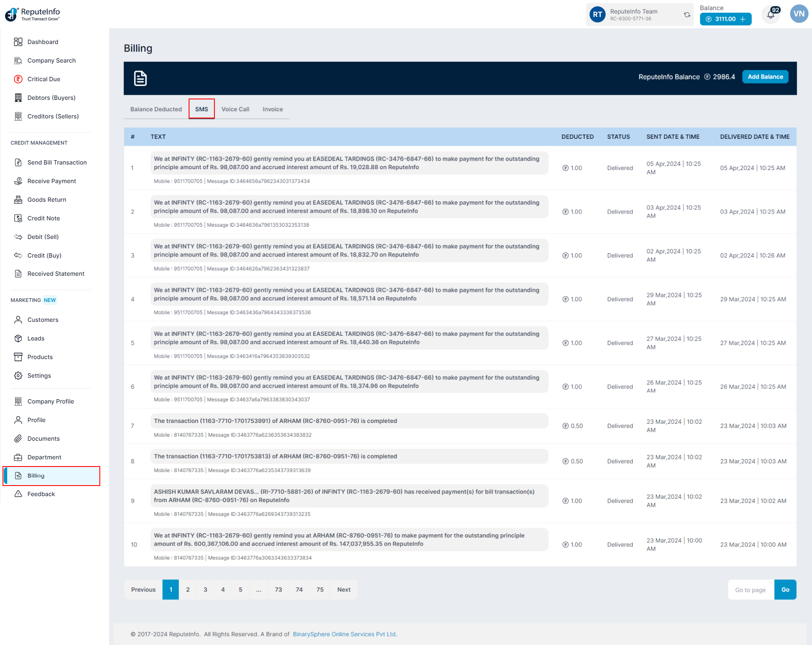This screenshot has height=645, width=812.
Task: Click the Critical Due rupee icon
Action: [x=18, y=79]
